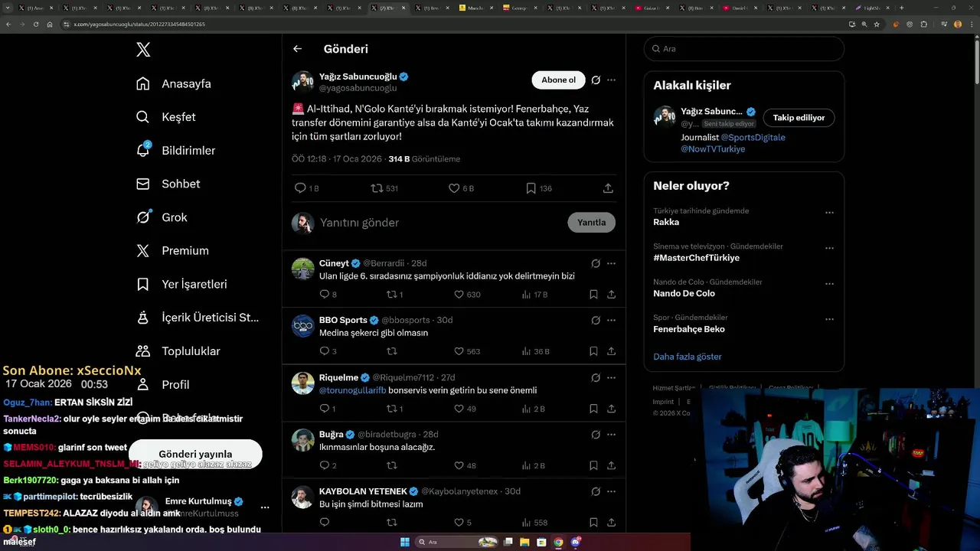Open Bildirimler in sidebar
The height and width of the screenshot is (551, 980).
(x=175, y=151)
